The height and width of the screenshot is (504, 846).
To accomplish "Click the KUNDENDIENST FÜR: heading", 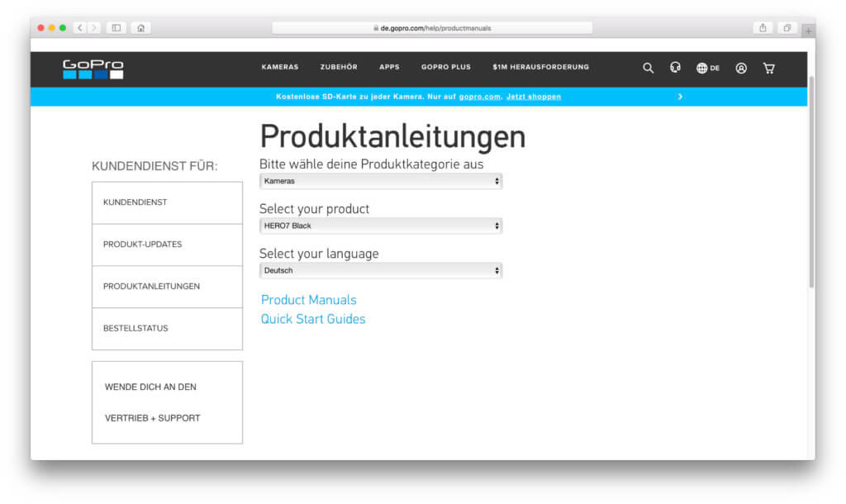I will (x=154, y=166).
